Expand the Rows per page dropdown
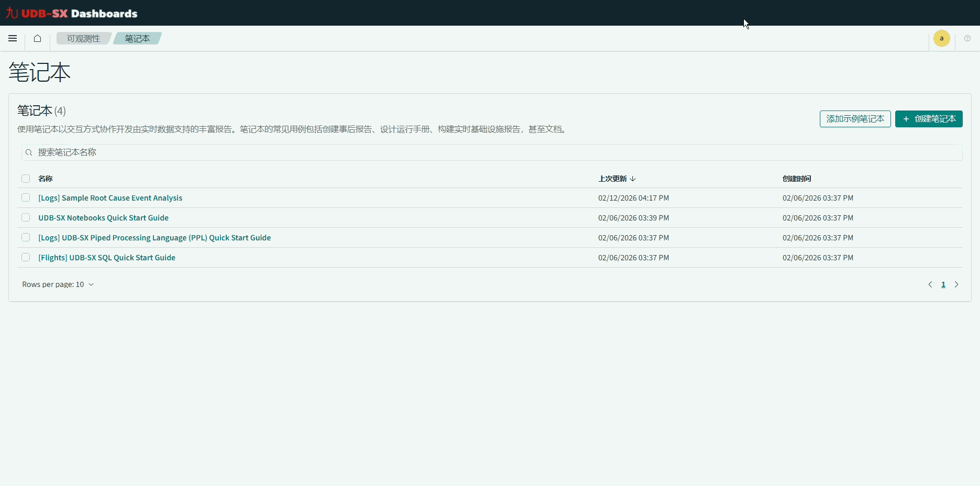 58,284
